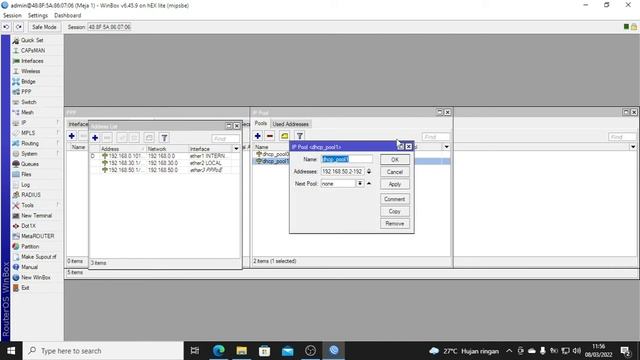Expand Routing submenu
The height and width of the screenshot is (360, 640).
tap(30, 143)
